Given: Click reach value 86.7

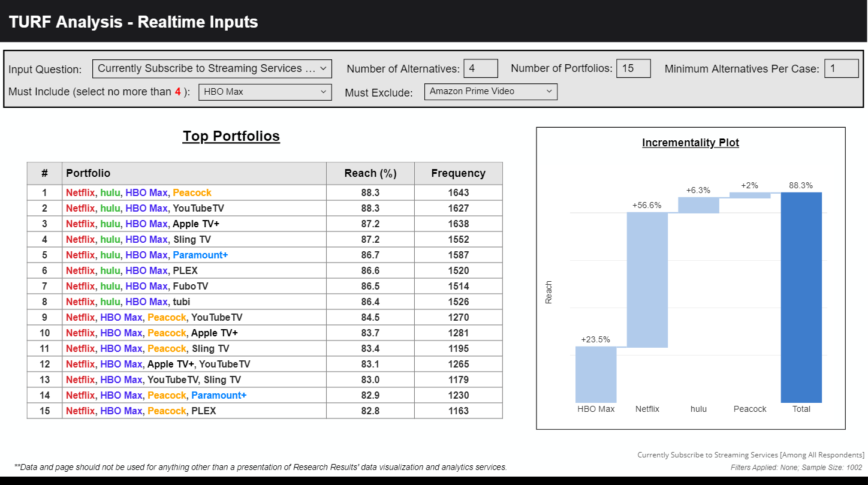Looking at the screenshot, I should pyautogui.click(x=370, y=255).
